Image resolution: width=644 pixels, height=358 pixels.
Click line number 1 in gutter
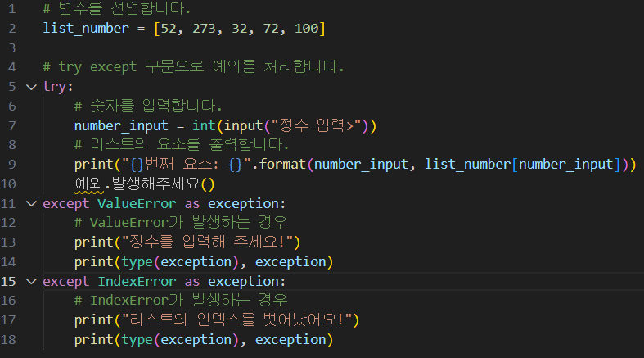point(12,9)
